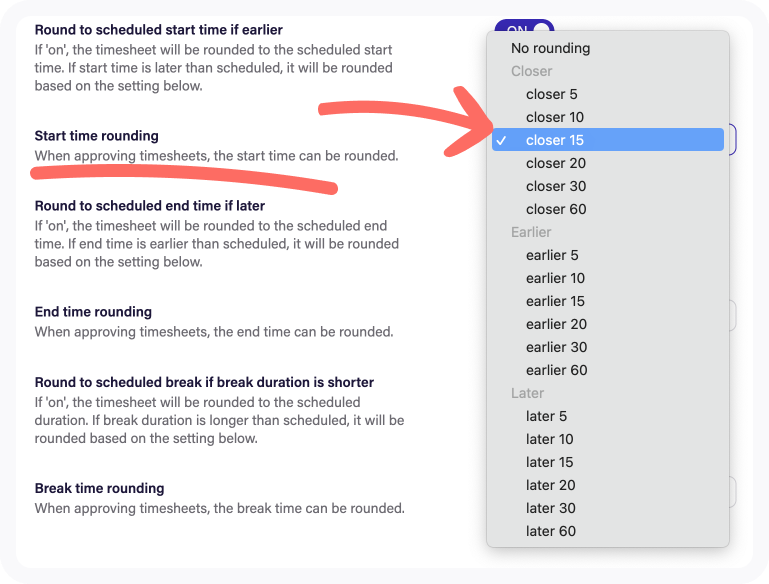
Task: Select 'later 20' rounding option
Action: (x=550, y=485)
